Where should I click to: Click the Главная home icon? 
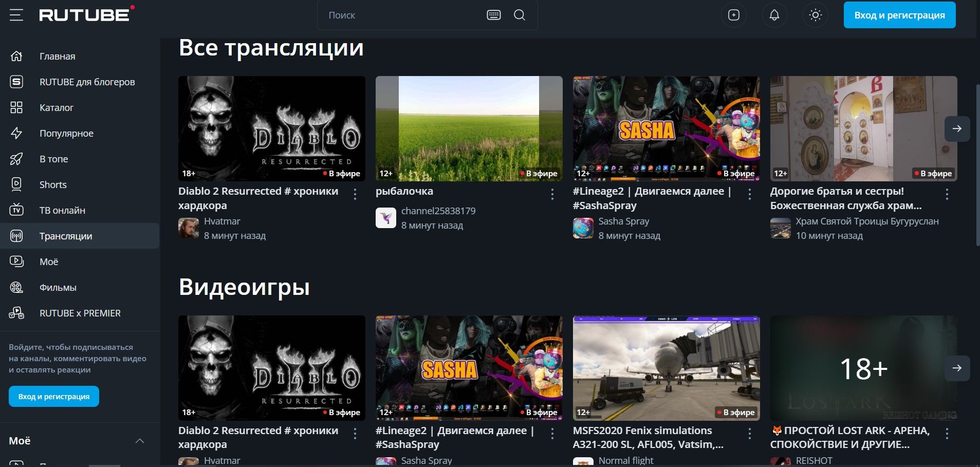(x=16, y=56)
